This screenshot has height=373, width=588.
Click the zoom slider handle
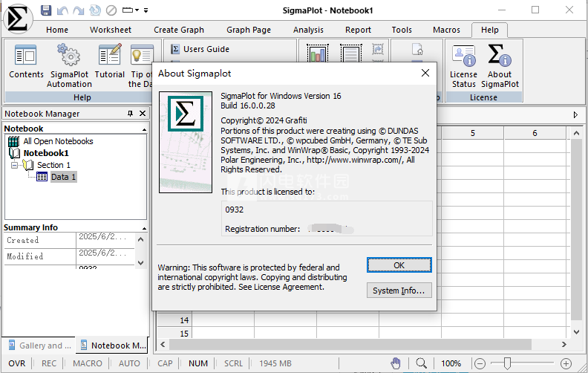[x=507, y=363]
